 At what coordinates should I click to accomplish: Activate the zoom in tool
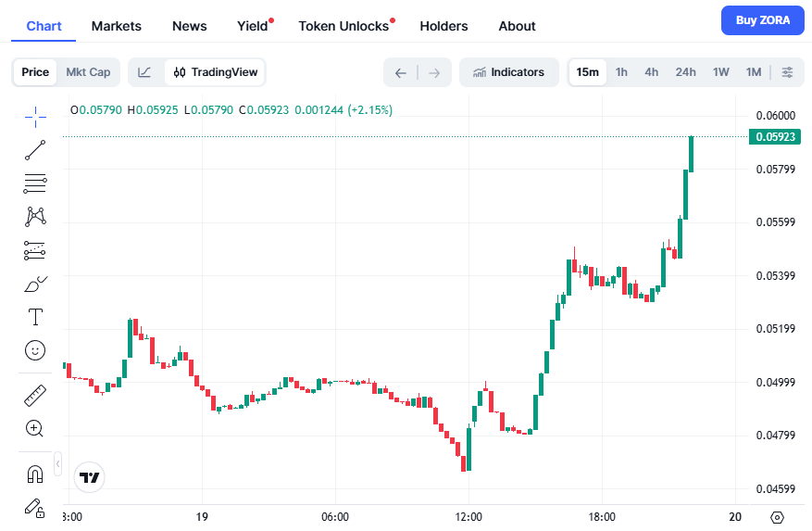coord(35,428)
